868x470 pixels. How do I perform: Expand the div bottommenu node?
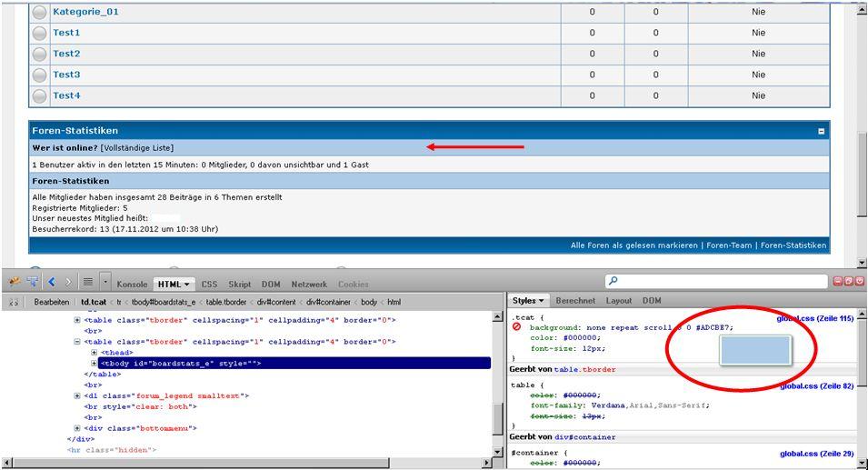pyautogui.click(x=77, y=428)
